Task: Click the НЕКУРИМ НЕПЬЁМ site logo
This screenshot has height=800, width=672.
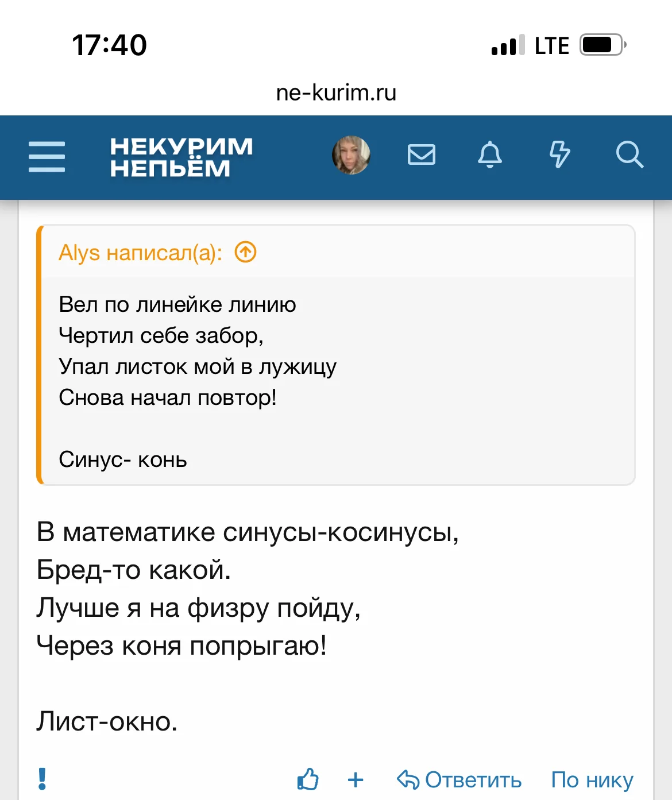Action: click(x=181, y=156)
